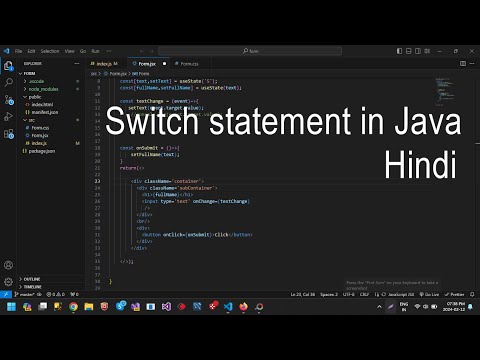Click Prettier in the status bar

[454, 294]
